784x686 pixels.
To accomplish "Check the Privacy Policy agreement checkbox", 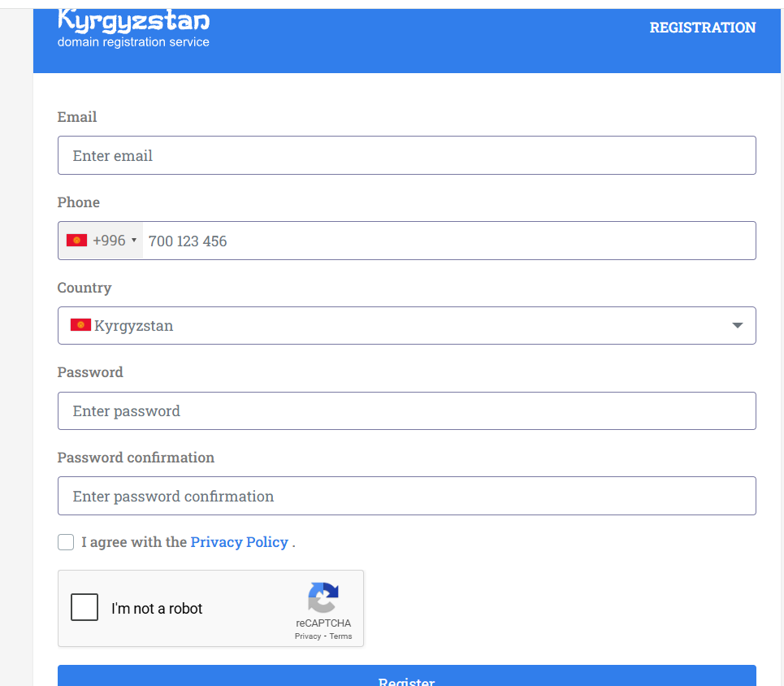I will (66, 542).
